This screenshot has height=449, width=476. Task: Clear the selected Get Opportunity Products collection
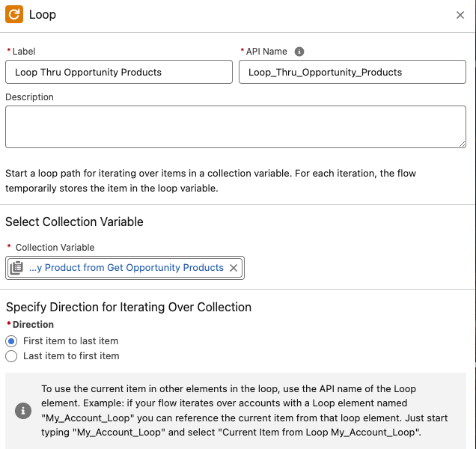point(234,268)
